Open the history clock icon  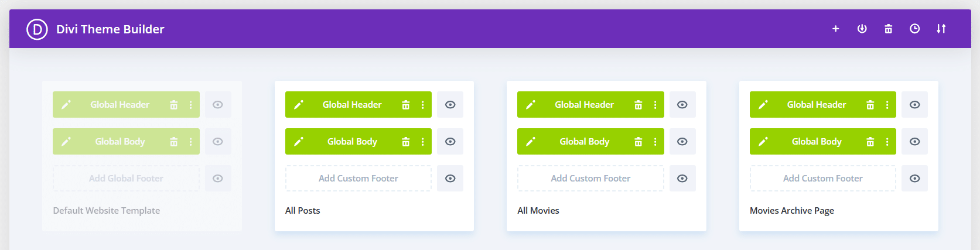915,29
